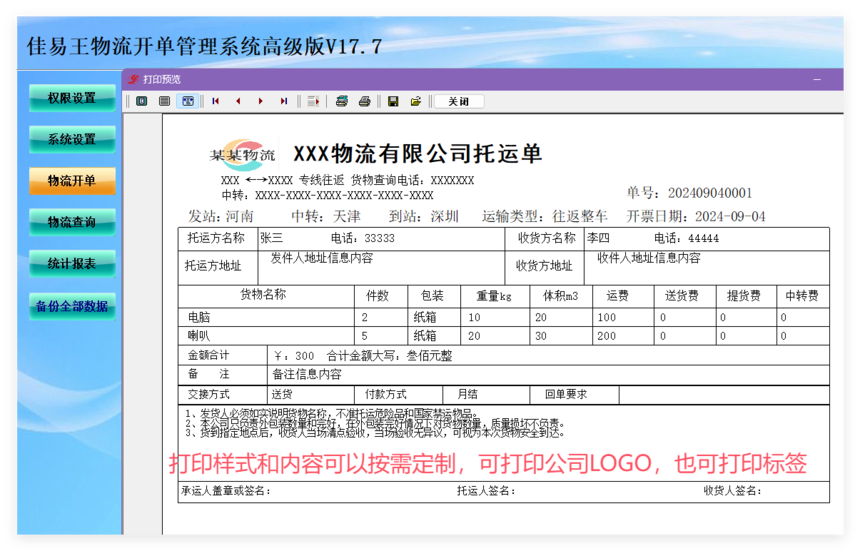Open a report file with folder icon
Screen dimensions: 860x551
(416, 101)
